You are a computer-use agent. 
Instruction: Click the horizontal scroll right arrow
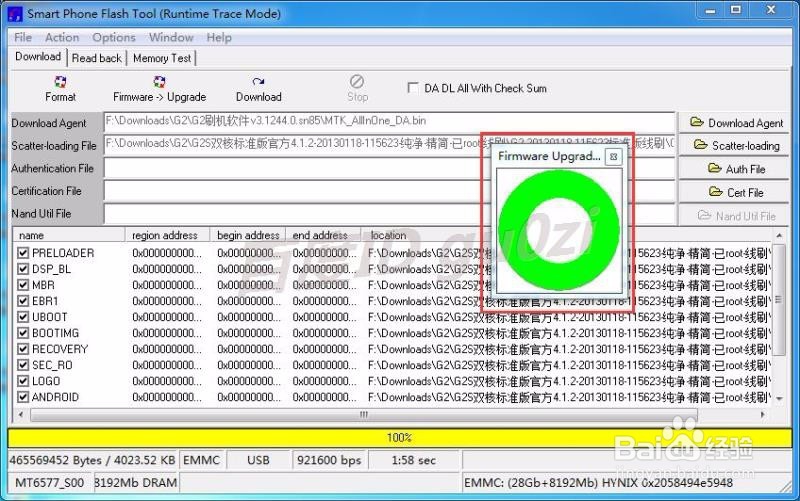pos(762,415)
